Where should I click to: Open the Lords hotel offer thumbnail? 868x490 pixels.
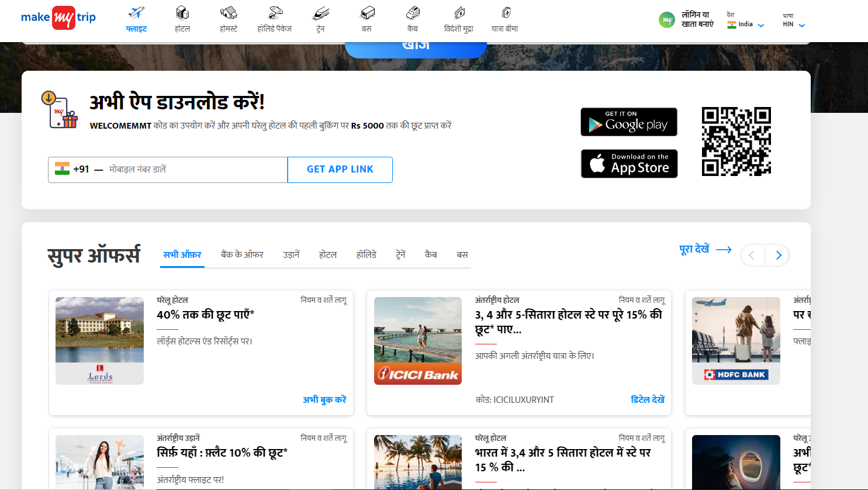coord(99,341)
